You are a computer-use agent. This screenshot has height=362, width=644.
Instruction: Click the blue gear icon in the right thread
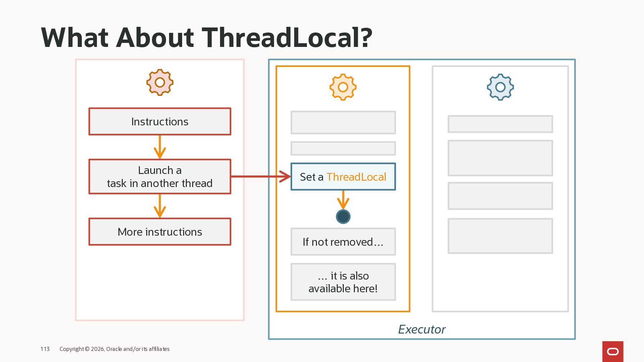click(x=500, y=87)
